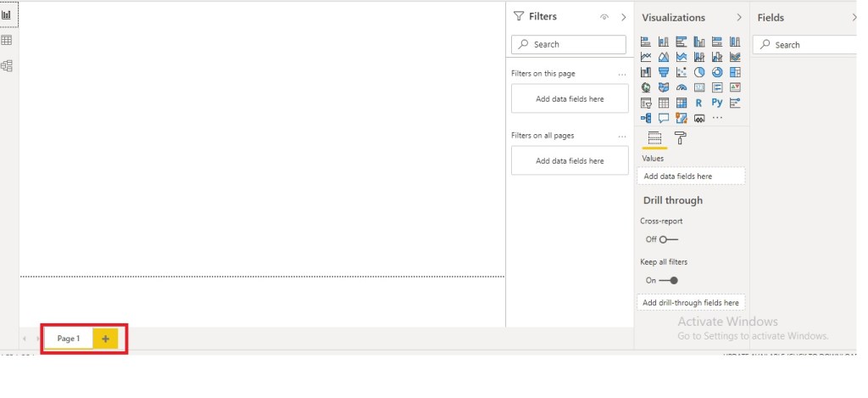The height and width of the screenshot is (398, 868).
Task: Collapse the Visualizations pane
Action: tap(739, 17)
